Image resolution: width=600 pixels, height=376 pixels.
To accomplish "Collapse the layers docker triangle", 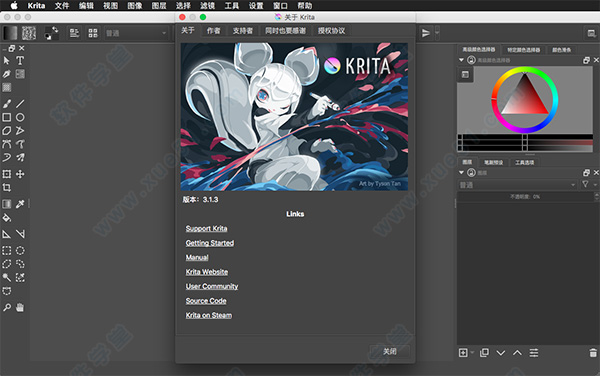I will click(461, 173).
